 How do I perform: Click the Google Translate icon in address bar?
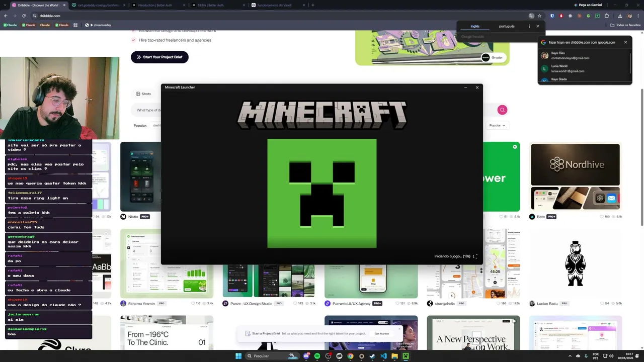[x=531, y=16]
